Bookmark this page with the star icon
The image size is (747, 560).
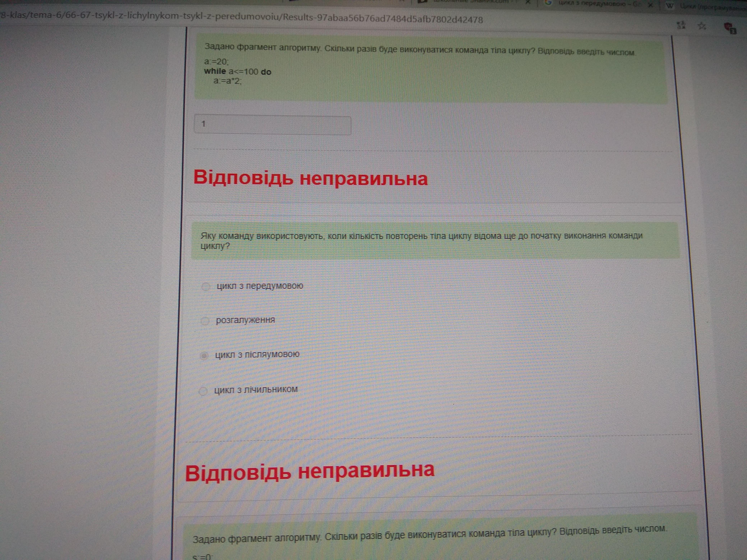pyautogui.click(x=702, y=26)
